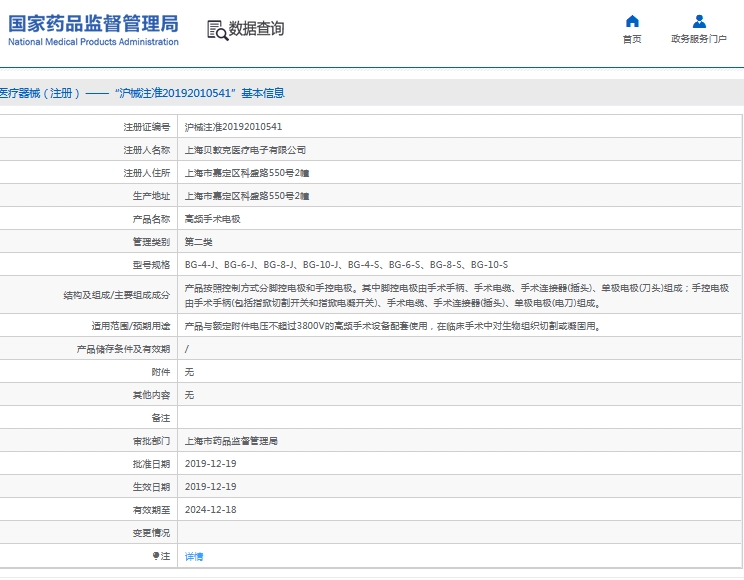Image resolution: width=744 pixels, height=580 pixels.
Task: Click the 审批部门 field label
Action: pos(151,441)
